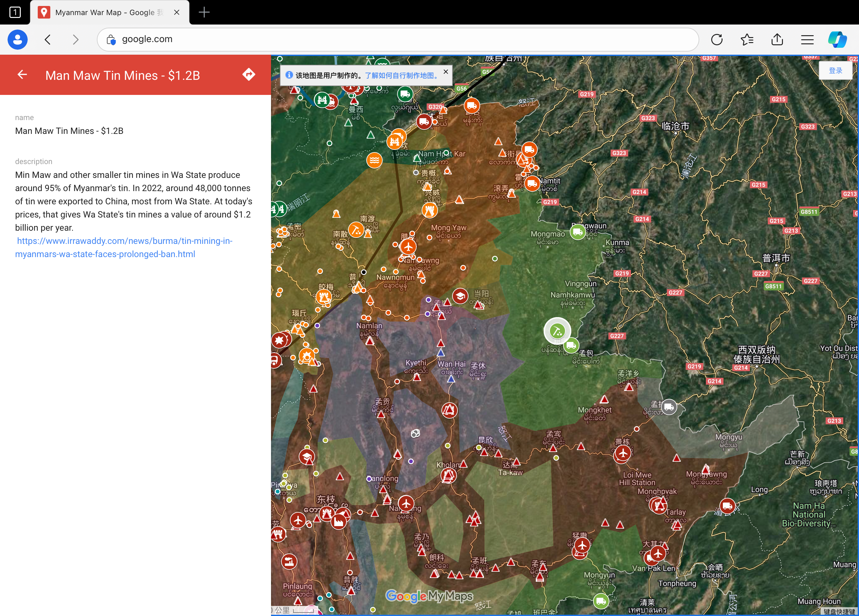Screen dimensions: 859x616
Task: Click the orange airplane marker near Mong Yaw
Action: (x=408, y=247)
